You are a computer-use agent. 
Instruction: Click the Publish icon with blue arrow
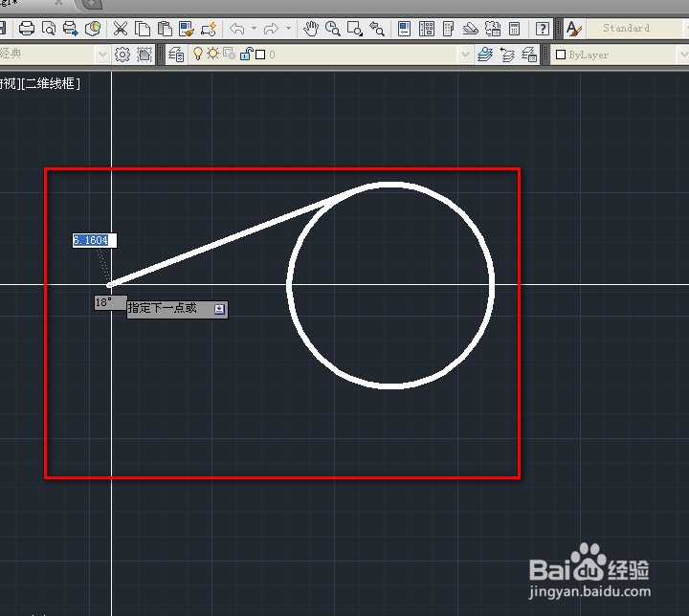click(x=70, y=29)
